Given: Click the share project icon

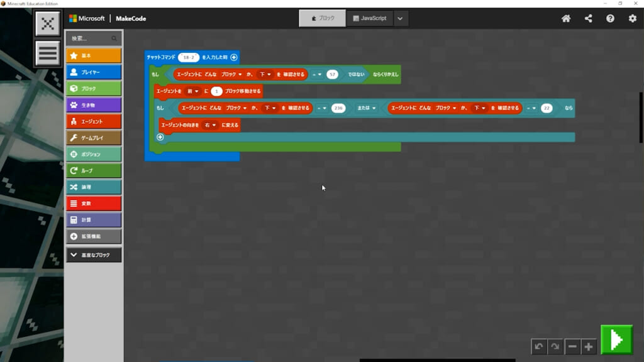Looking at the screenshot, I should [588, 19].
